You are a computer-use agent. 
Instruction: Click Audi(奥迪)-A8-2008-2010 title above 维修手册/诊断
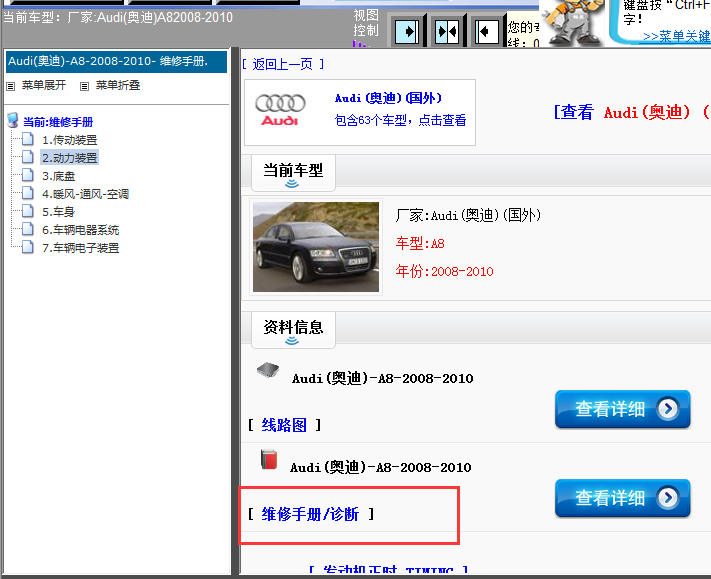[x=381, y=467]
